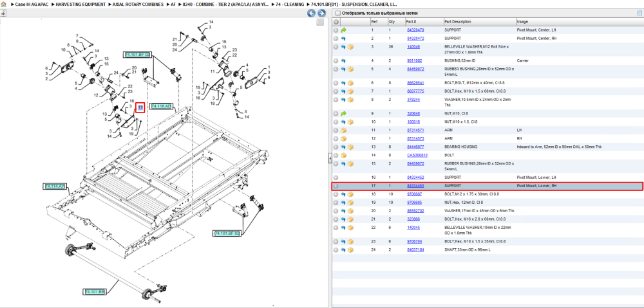Open '74 - CLEANING' breadcrumb

click(290, 4)
